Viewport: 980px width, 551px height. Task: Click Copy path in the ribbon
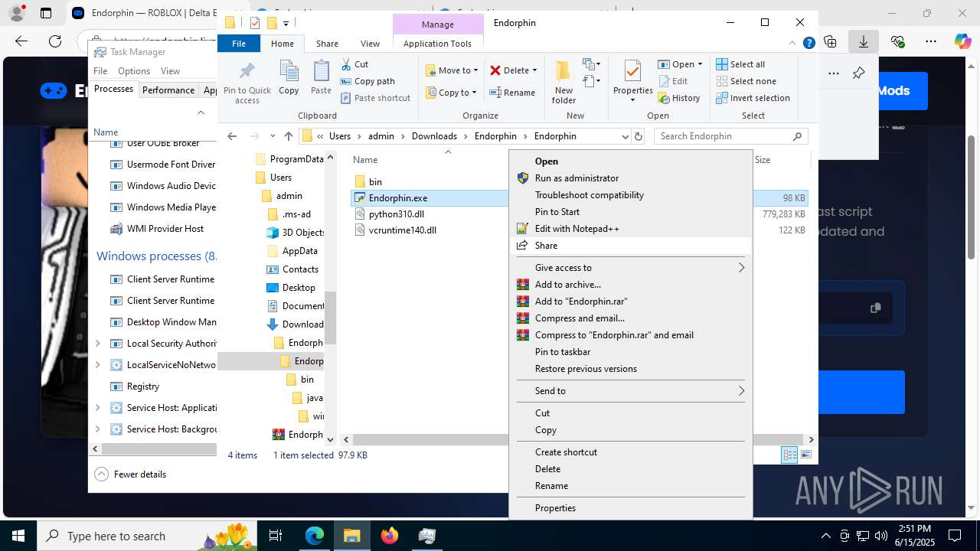(x=367, y=81)
